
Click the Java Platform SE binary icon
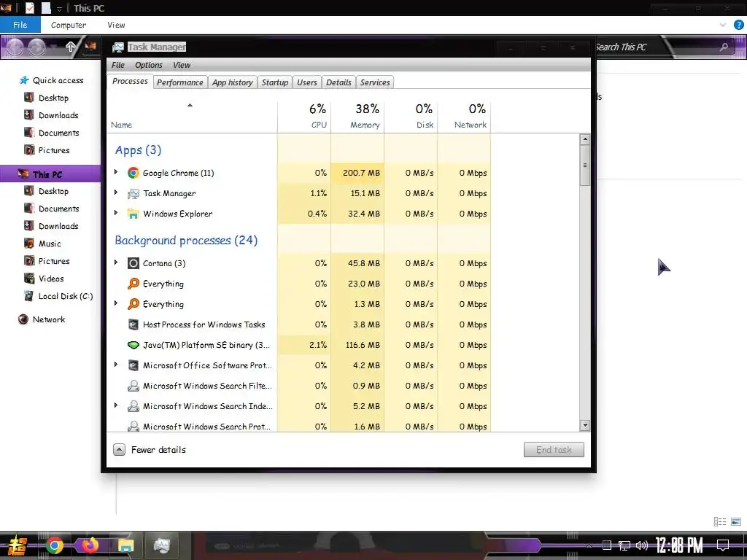pyautogui.click(x=133, y=345)
